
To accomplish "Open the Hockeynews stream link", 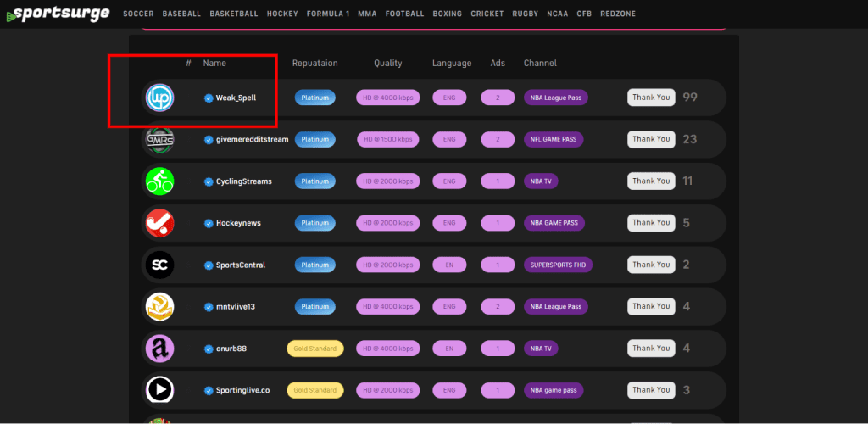I will 238,223.
